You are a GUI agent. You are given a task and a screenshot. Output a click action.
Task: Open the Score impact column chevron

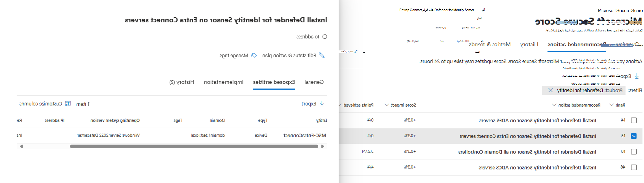point(387,105)
